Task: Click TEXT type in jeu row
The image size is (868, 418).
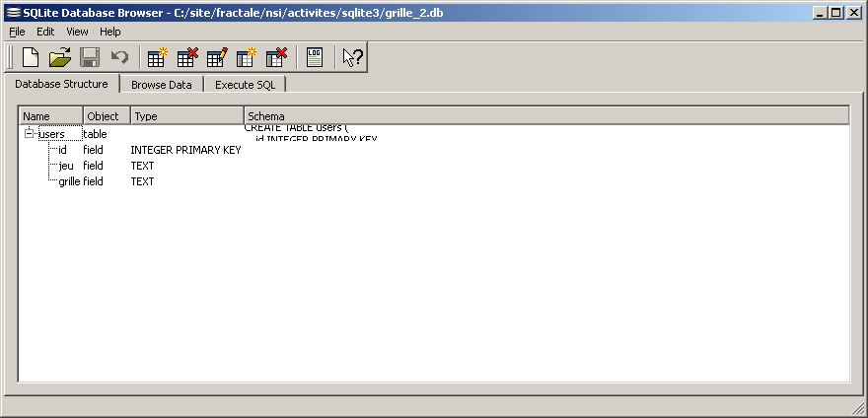Action: click(142, 166)
